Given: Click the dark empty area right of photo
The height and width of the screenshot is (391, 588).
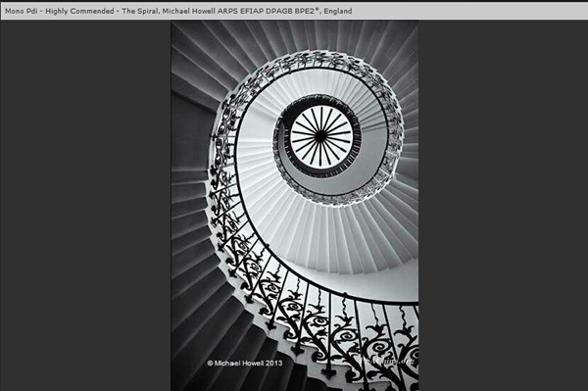Looking at the screenshot, I should point(504,206).
